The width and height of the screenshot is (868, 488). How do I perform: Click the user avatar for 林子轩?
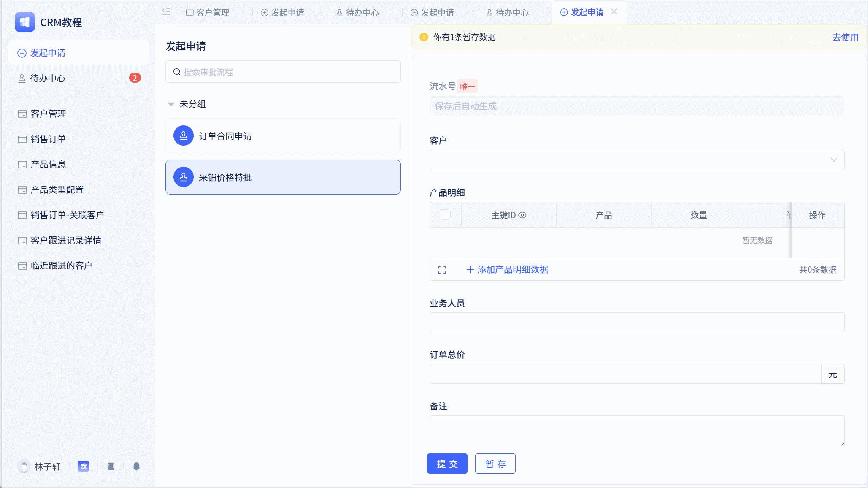tap(24, 466)
